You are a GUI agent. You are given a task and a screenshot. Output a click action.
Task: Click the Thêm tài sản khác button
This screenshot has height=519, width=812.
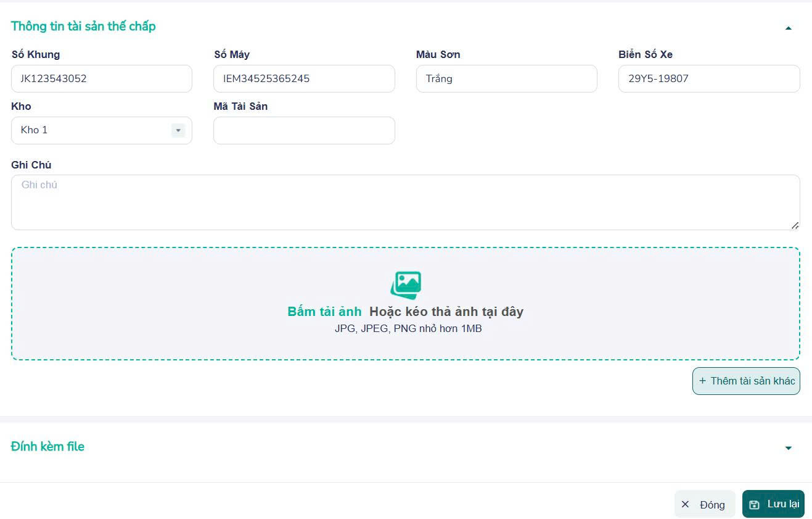tap(746, 381)
